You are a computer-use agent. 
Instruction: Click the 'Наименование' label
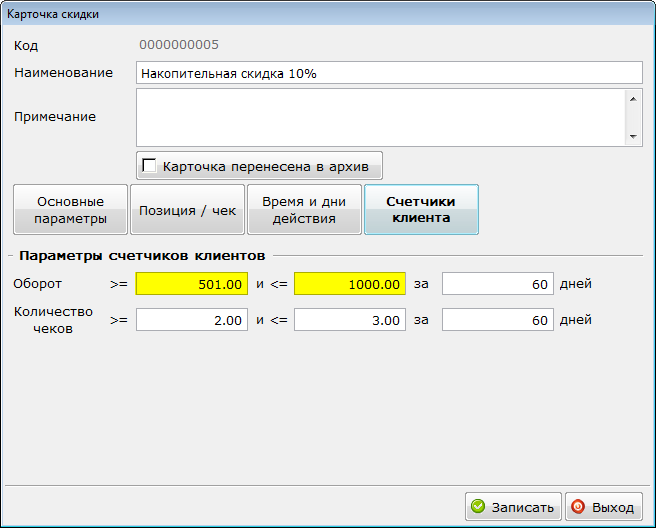[x=64, y=73]
